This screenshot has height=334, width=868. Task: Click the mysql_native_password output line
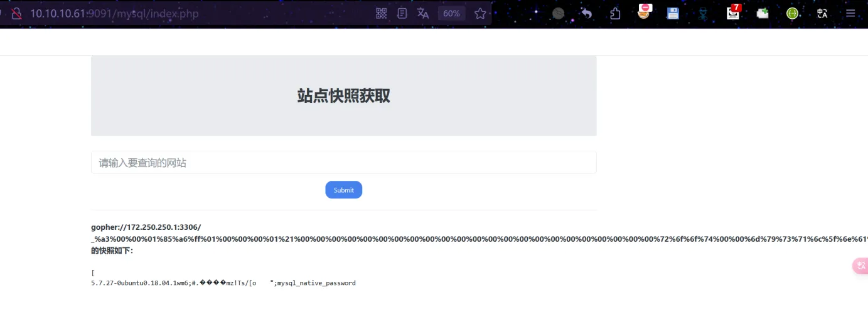click(x=223, y=283)
